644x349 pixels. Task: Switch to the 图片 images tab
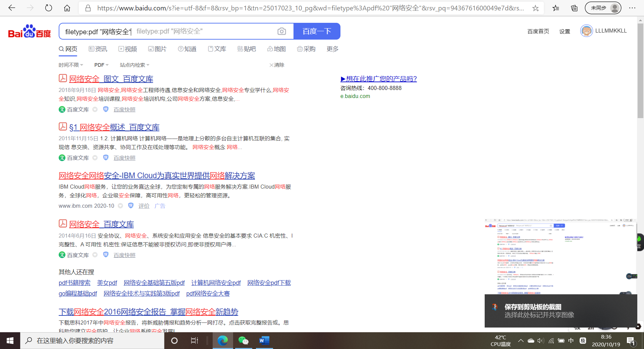[157, 49]
